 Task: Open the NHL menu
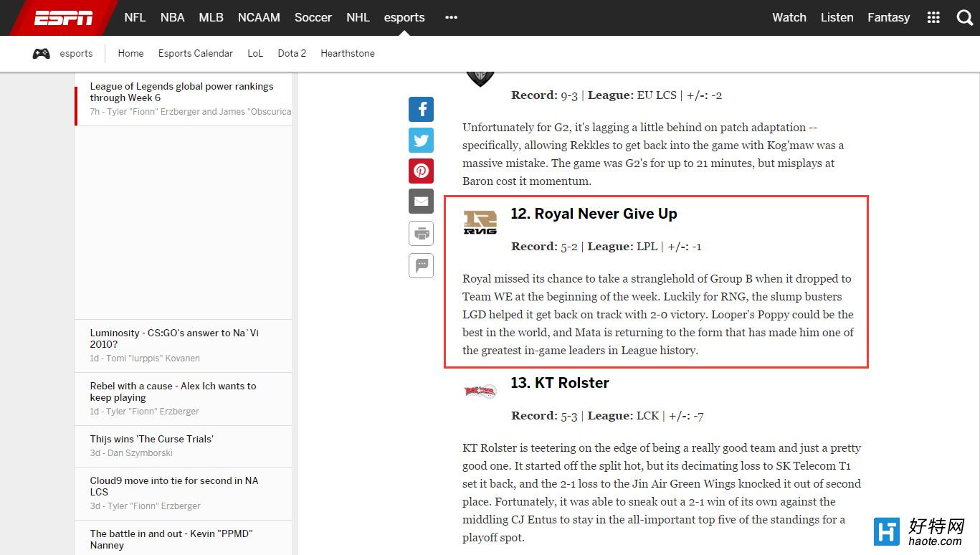point(358,17)
